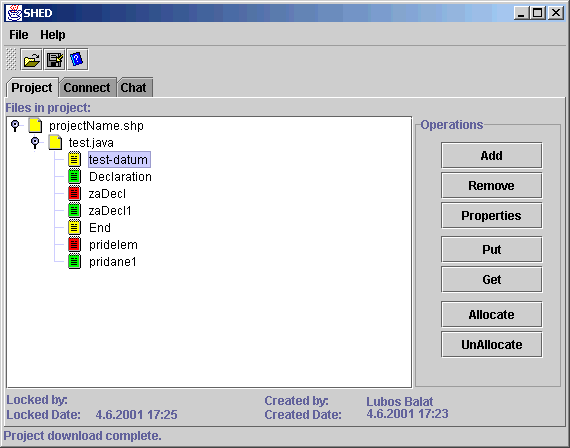Click the save project floppy toolbar icon
The image size is (570, 448).
[x=55, y=59]
